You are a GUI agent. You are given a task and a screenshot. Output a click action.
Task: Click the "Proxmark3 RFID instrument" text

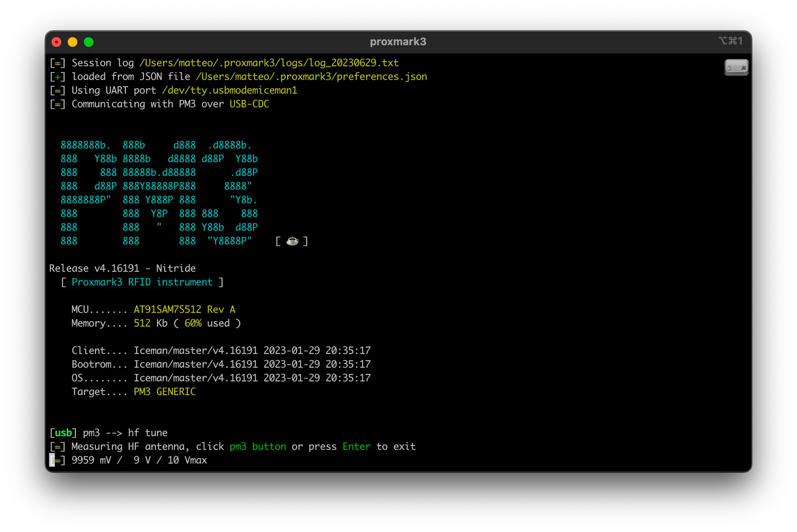pos(142,282)
